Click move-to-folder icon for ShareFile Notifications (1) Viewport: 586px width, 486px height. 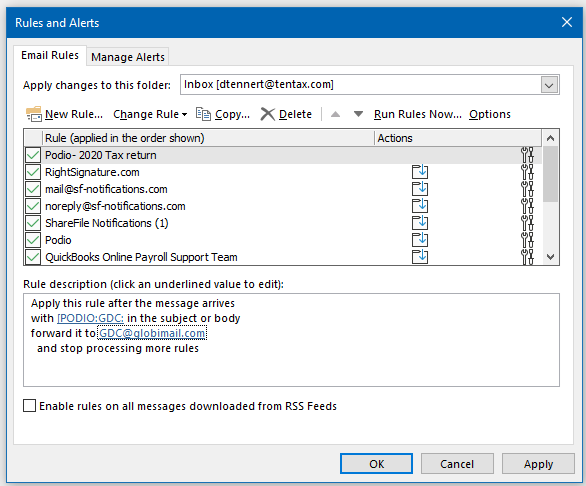[x=420, y=223]
